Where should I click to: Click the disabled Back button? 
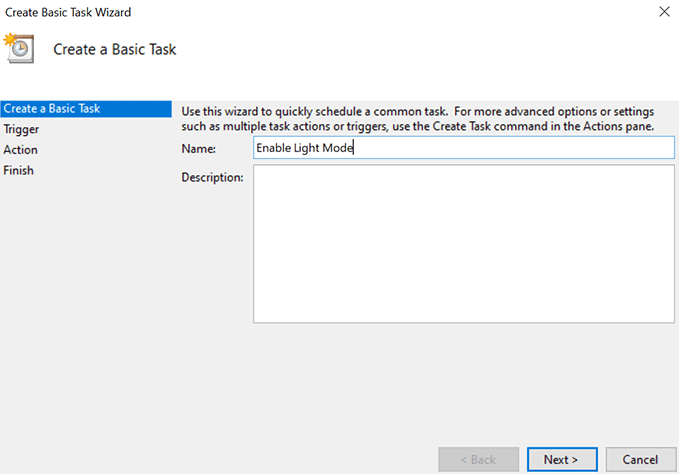click(478, 459)
